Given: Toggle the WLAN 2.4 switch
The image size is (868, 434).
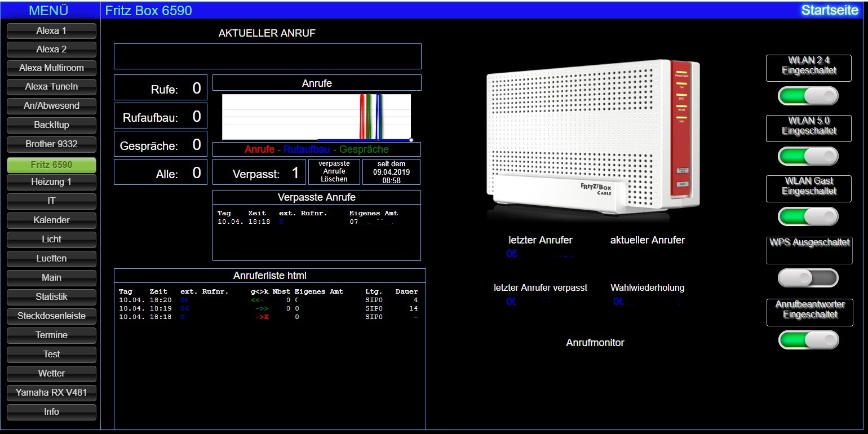Looking at the screenshot, I should pyautogui.click(x=808, y=96).
